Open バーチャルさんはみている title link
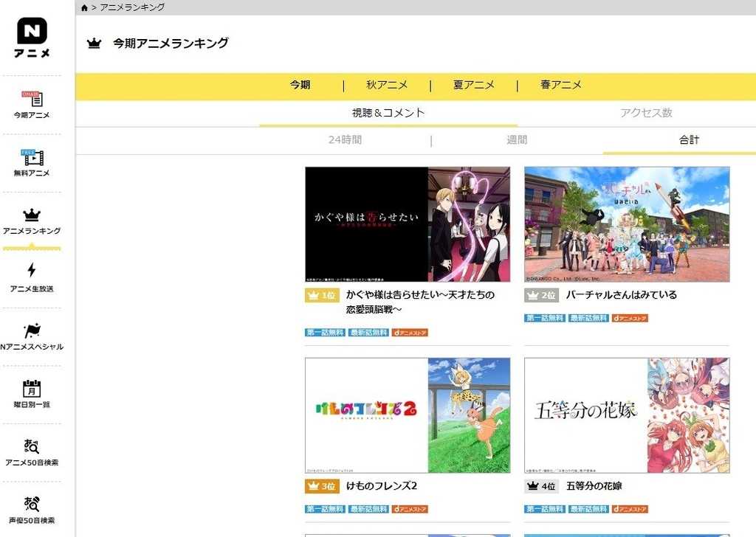 point(622,295)
